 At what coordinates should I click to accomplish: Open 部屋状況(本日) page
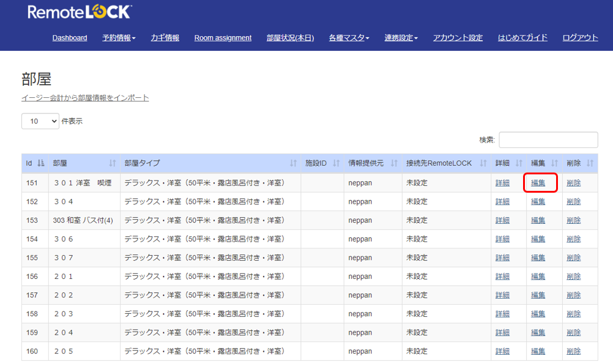point(290,38)
